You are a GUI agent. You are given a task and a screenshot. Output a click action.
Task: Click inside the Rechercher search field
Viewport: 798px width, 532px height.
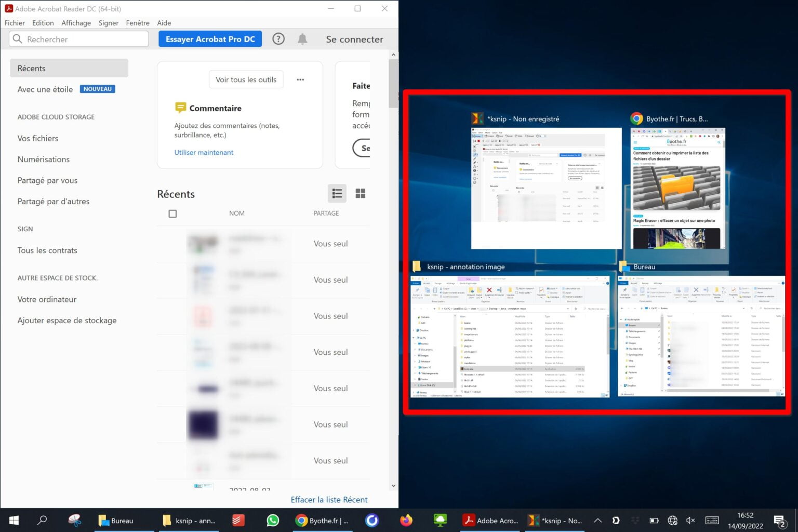point(78,38)
